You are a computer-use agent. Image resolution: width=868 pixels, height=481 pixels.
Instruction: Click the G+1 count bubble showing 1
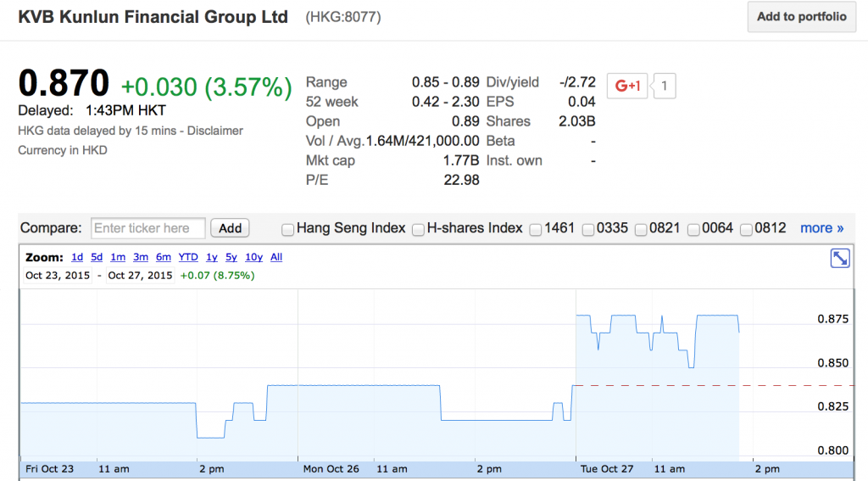pyautogui.click(x=665, y=86)
